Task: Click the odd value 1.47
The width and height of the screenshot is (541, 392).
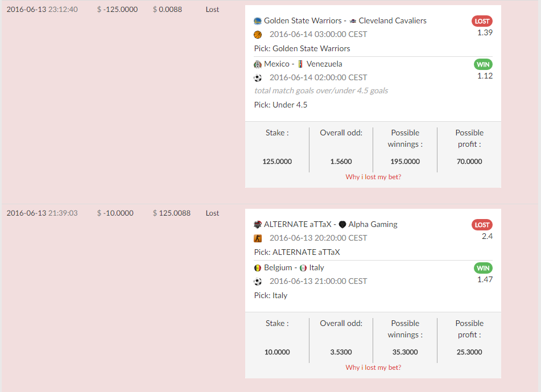Action: pos(485,279)
